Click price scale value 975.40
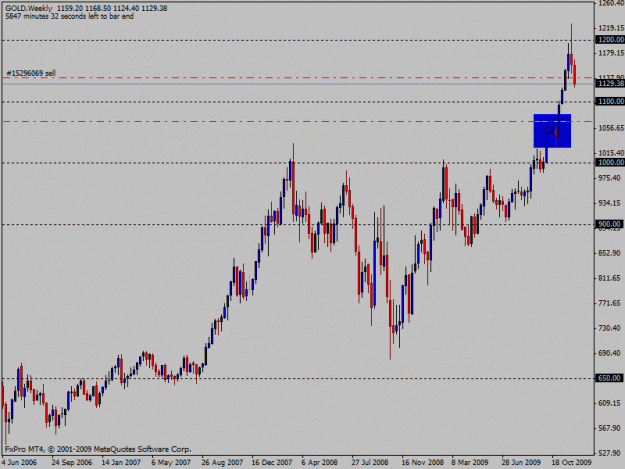The height and width of the screenshot is (469, 625). [609, 178]
